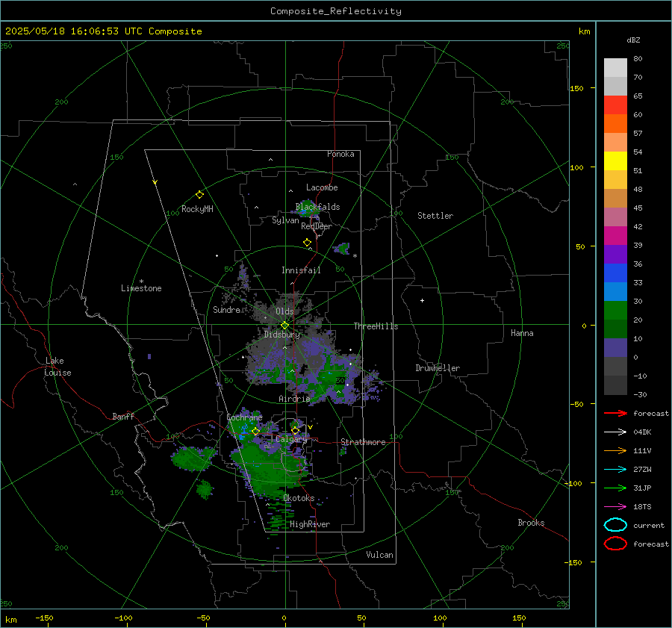Select the indigo dBZ legend swatch
The width and height of the screenshot is (672, 628).
615,348
